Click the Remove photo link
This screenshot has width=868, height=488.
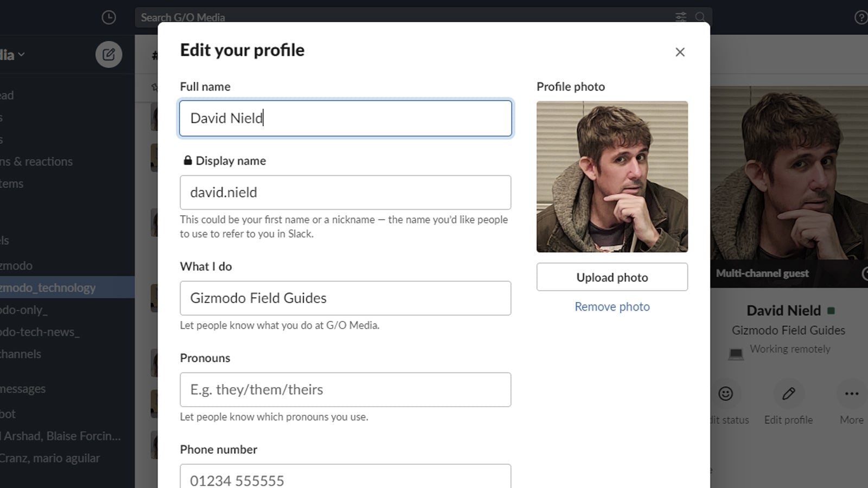click(611, 306)
